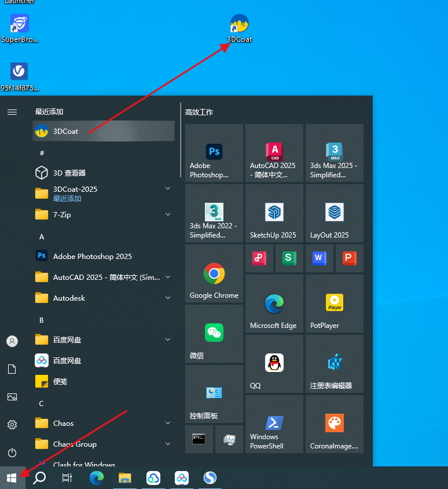Open the QQ tile
This screenshot has height=489, width=448.
(274, 364)
